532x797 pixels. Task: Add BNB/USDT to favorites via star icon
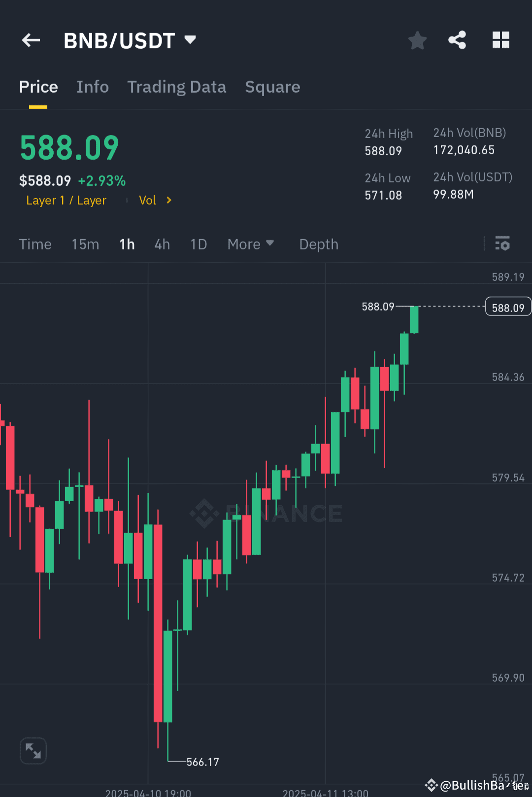pos(417,40)
